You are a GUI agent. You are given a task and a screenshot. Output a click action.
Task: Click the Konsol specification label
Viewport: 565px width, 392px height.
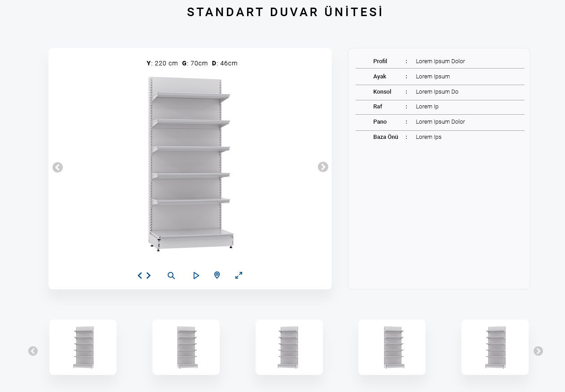click(382, 92)
